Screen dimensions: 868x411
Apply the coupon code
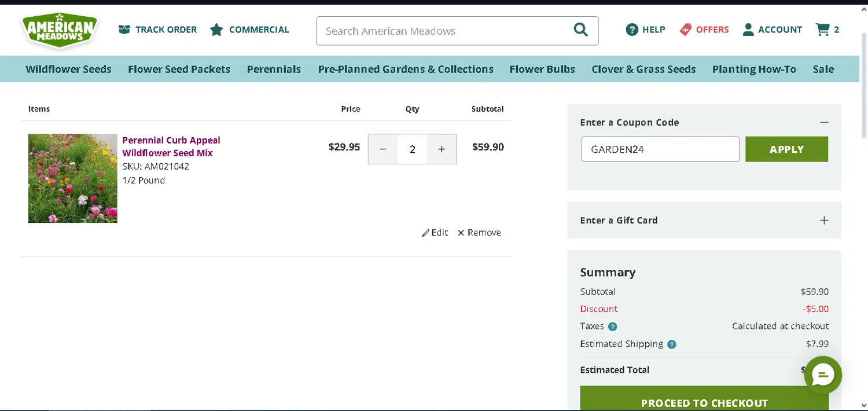point(786,149)
